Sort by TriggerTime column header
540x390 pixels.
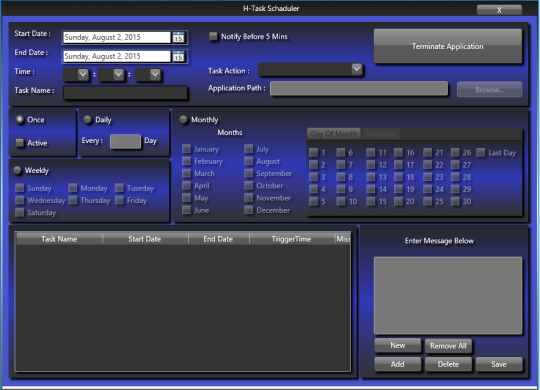[x=291, y=239]
